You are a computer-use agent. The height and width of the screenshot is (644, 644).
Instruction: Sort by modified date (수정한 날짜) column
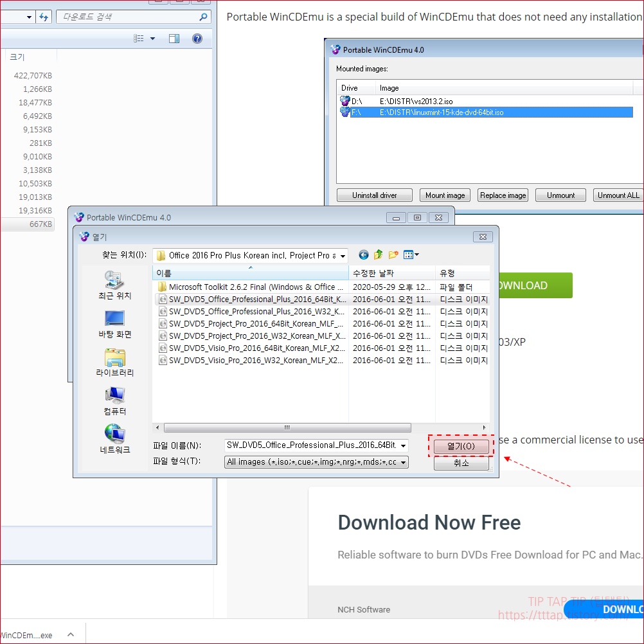pyautogui.click(x=392, y=273)
